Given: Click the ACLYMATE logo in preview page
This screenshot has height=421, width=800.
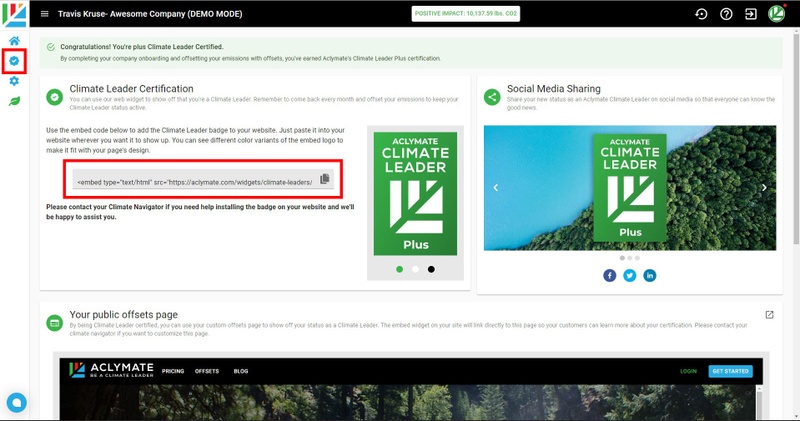Looking at the screenshot, I should (111, 370).
